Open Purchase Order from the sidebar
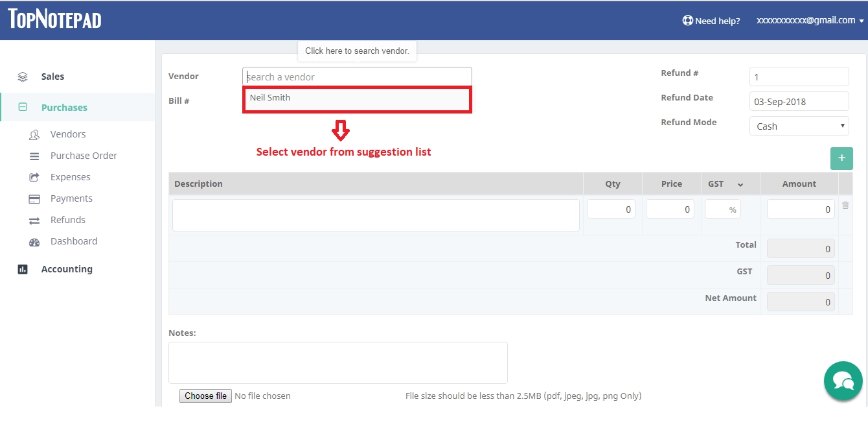Screen dimensions: 868x428 coord(84,155)
